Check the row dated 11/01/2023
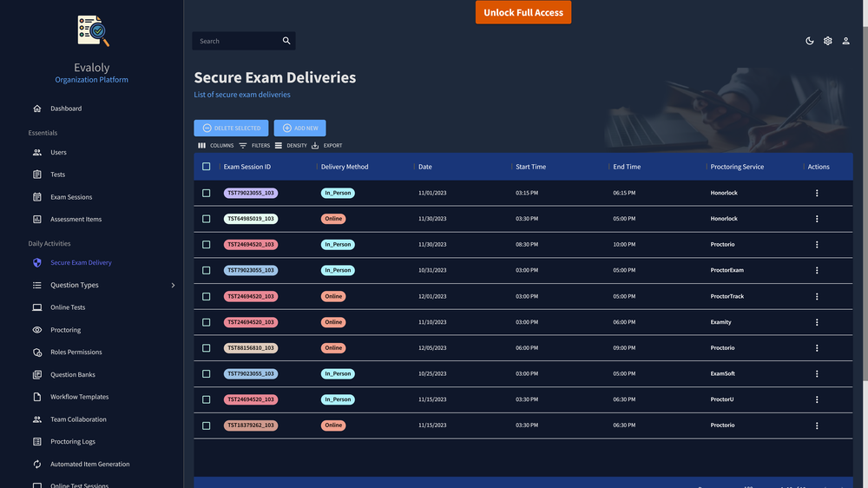The image size is (868, 488). pyautogui.click(x=206, y=194)
